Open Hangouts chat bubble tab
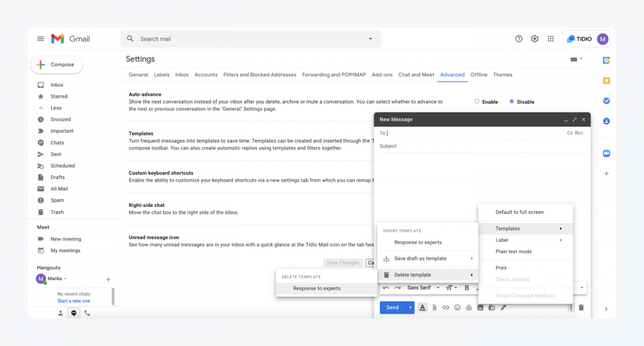Image resolution: width=644 pixels, height=346 pixels. (x=74, y=313)
